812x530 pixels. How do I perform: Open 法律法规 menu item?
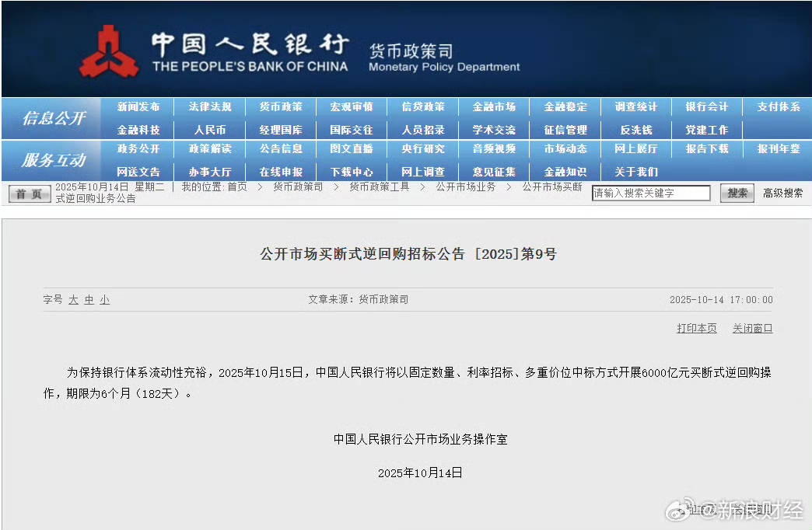[x=210, y=106]
